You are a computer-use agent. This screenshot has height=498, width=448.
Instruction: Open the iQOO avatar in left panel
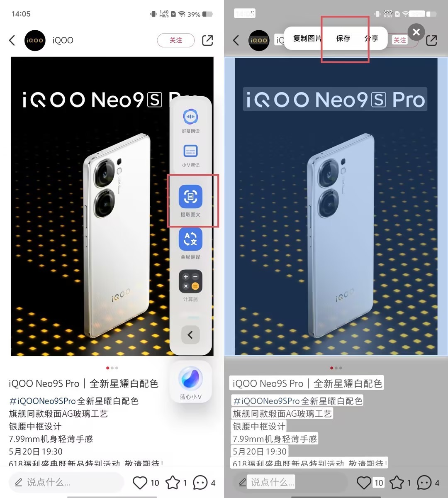coord(35,40)
